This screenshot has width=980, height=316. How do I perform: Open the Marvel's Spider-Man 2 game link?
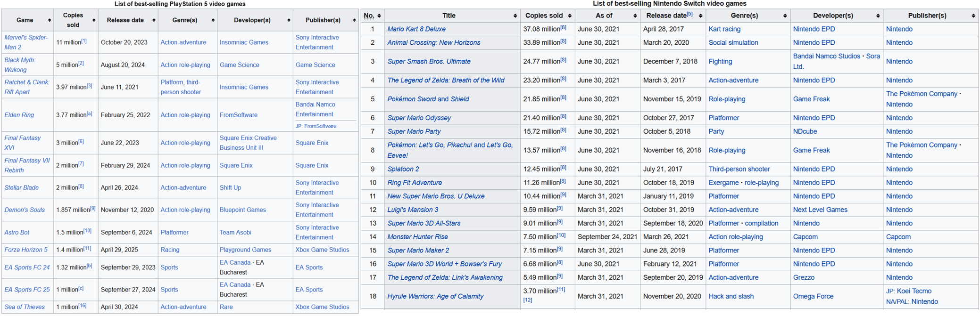point(26,42)
